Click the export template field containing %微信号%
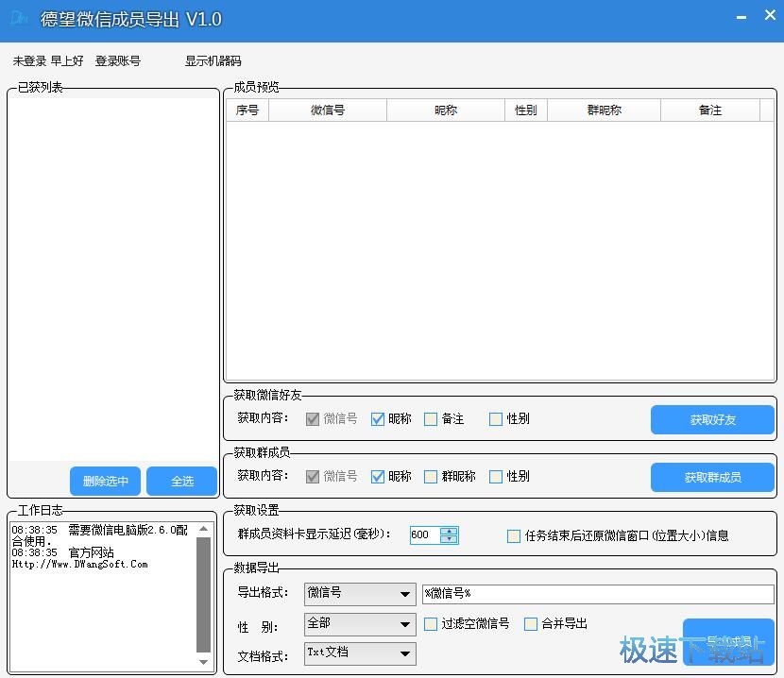This screenshot has width=784, height=678. click(597, 594)
